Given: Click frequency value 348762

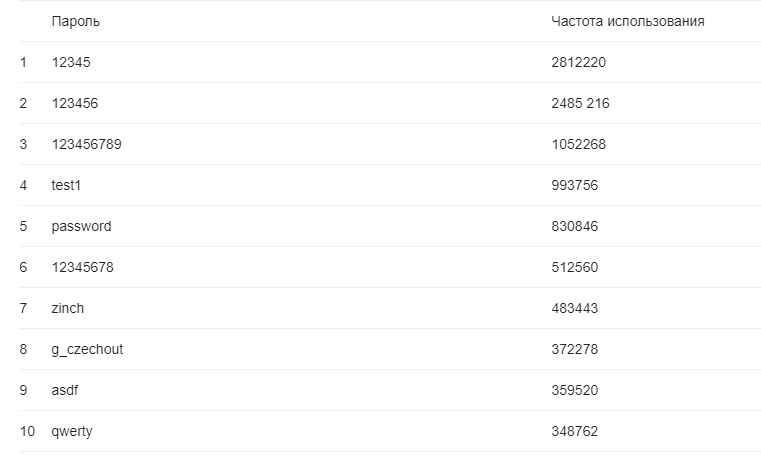Looking at the screenshot, I should point(575,431).
